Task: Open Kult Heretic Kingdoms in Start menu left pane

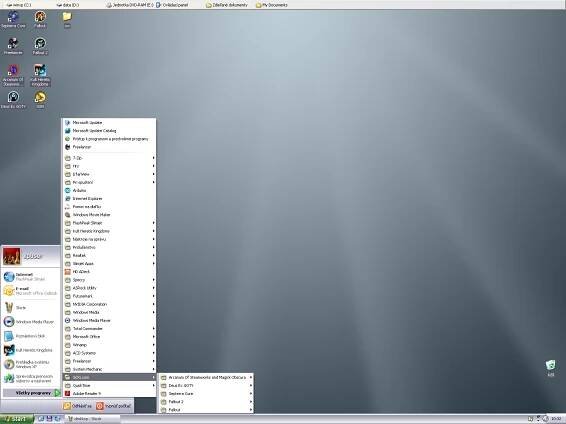Action: pyautogui.click(x=31, y=350)
